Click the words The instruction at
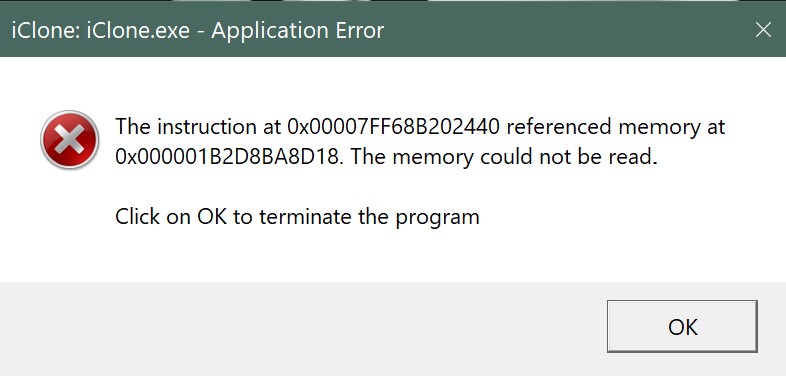 tap(198, 126)
